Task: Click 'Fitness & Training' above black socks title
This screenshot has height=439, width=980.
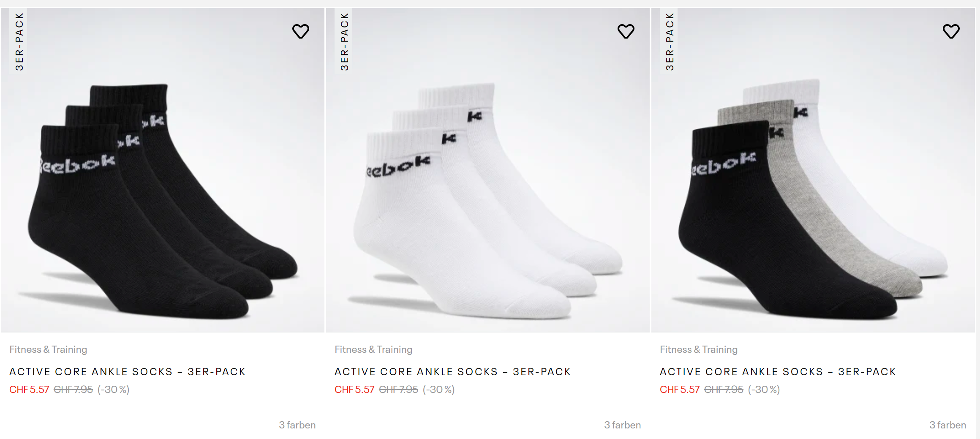Action: pyautogui.click(x=48, y=349)
